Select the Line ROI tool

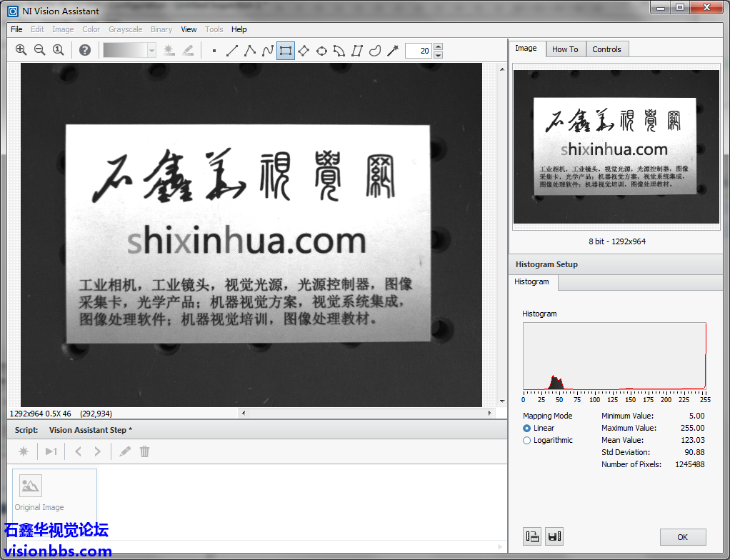click(x=232, y=51)
